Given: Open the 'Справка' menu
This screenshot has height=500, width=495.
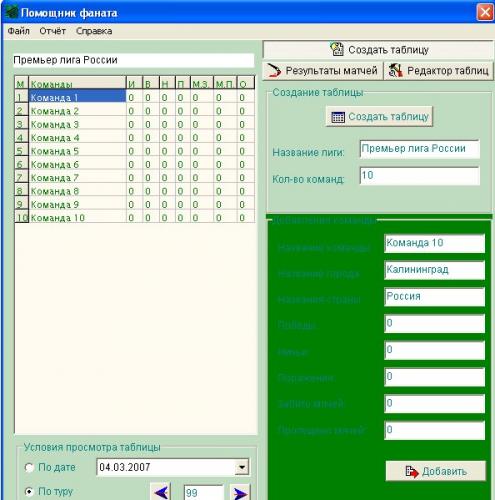Looking at the screenshot, I should click(94, 31).
